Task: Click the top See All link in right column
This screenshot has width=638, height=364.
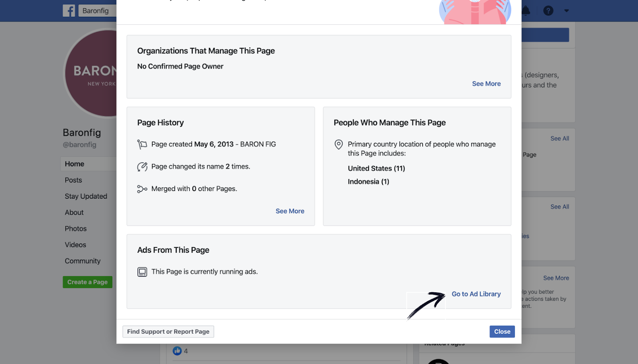Action: coord(559,139)
